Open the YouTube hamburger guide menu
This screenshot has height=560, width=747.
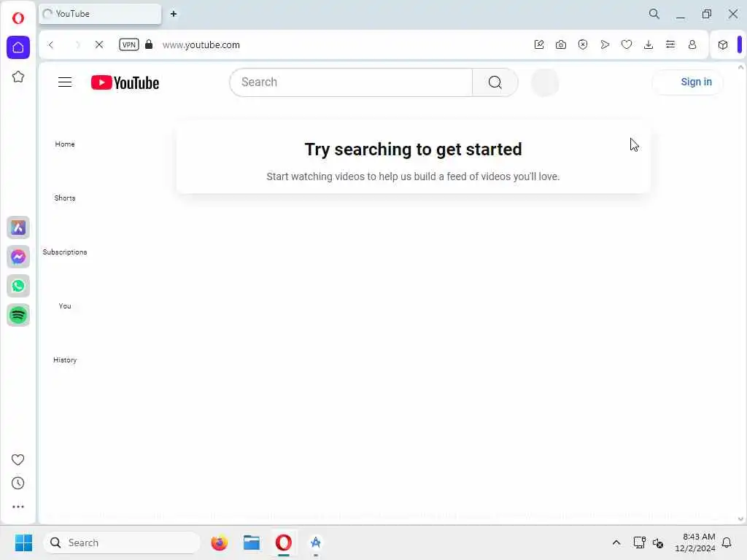tap(65, 82)
